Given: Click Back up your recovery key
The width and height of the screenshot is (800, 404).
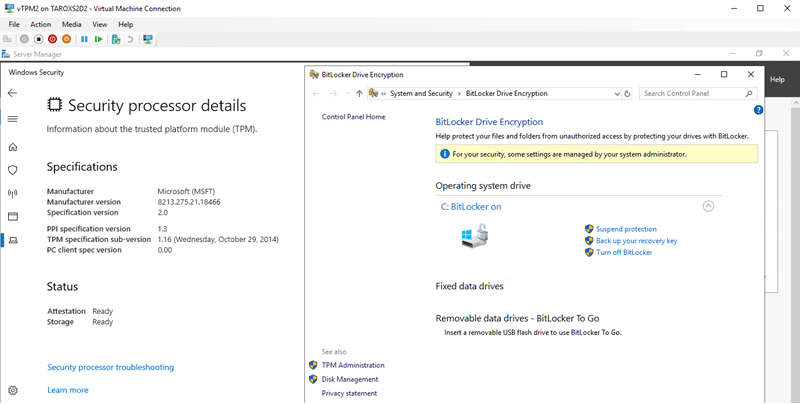Looking at the screenshot, I should (x=636, y=241).
